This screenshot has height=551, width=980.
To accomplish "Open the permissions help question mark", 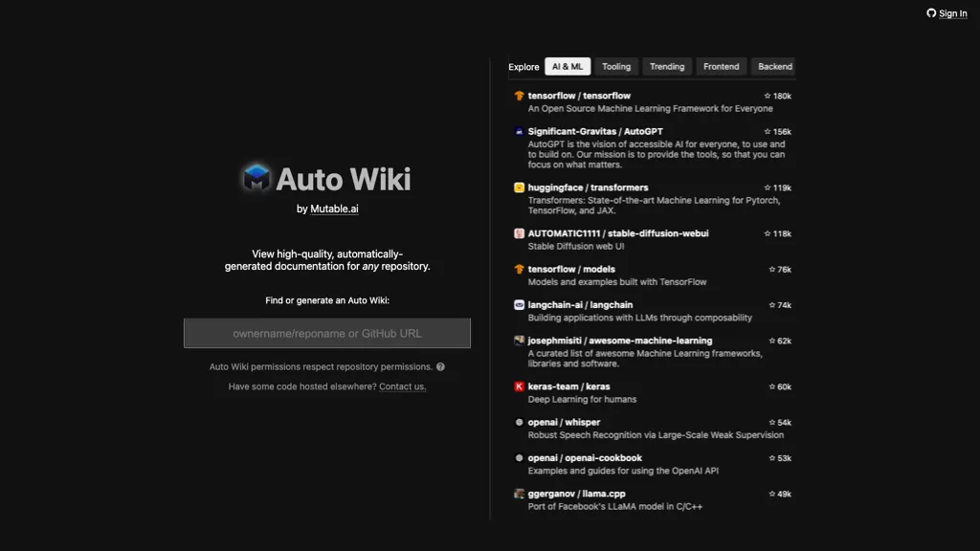I will pyautogui.click(x=440, y=366).
